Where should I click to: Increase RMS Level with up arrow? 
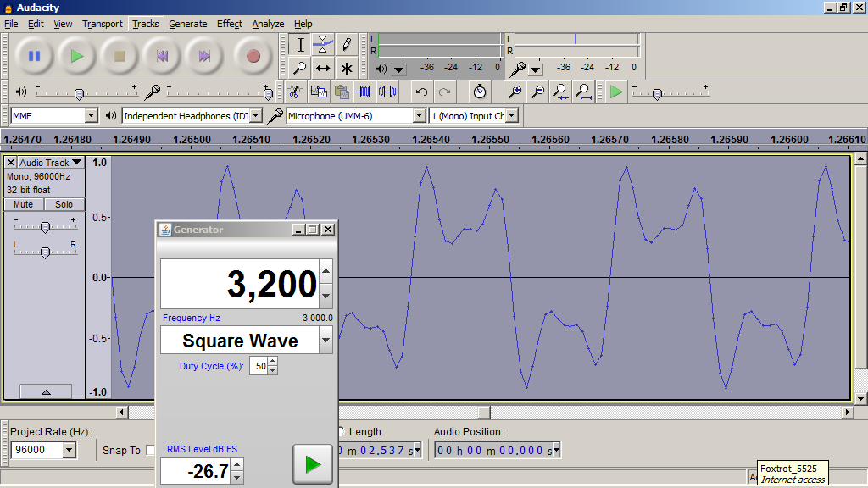tap(237, 465)
